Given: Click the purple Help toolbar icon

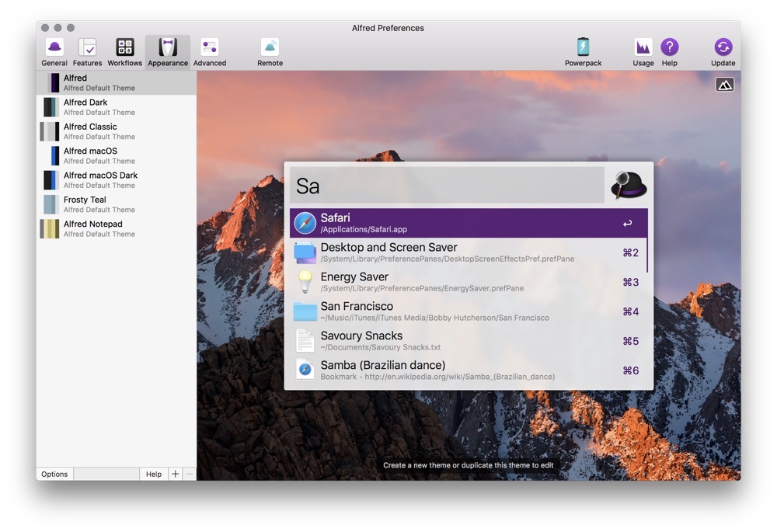Looking at the screenshot, I should pyautogui.click(x=669, y=51).
